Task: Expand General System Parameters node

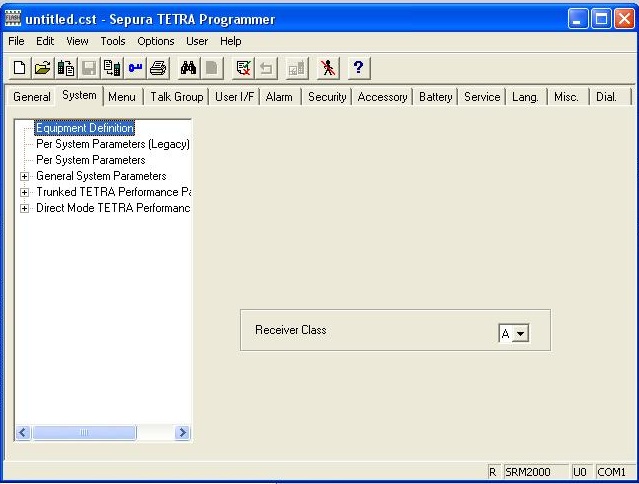Action: pos(24,176)
